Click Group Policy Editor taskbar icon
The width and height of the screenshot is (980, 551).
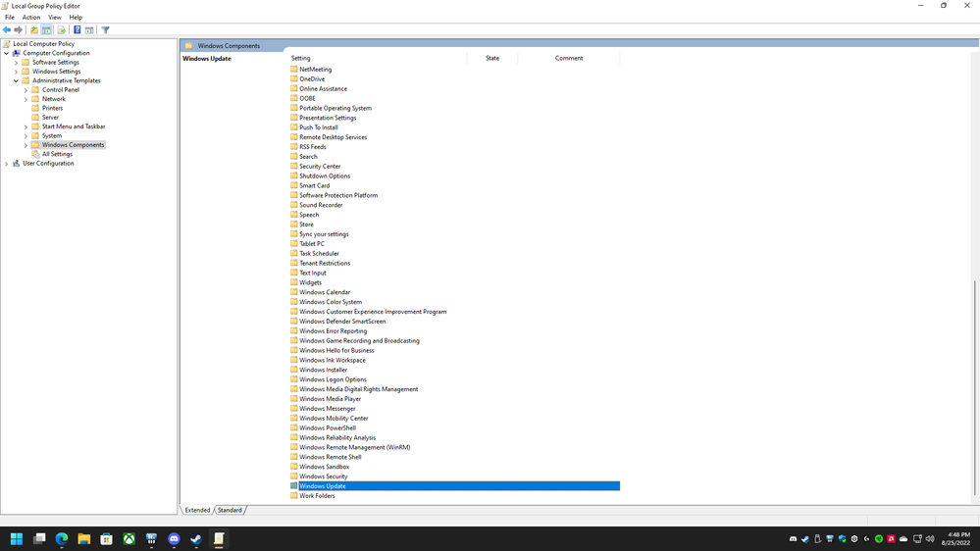click(219, 538)
